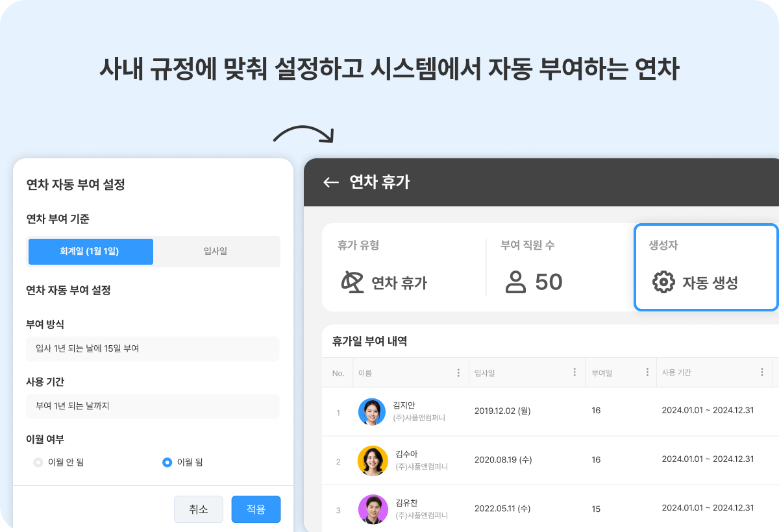Click the hire date 2019.12.02 (월)

pyautogui.click(x=503, y=411)
